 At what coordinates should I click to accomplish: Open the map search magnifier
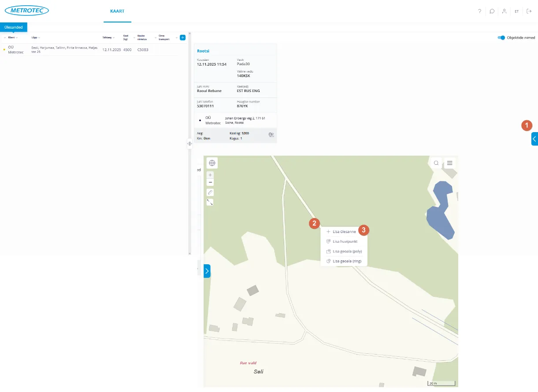(x=436, y=163)
